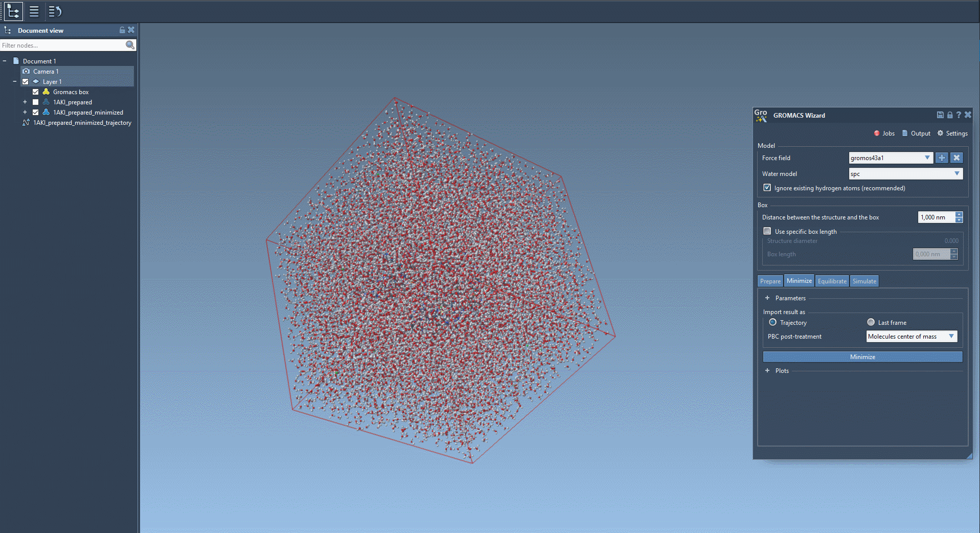Expand the Parameters section

[x=767, y=298]
